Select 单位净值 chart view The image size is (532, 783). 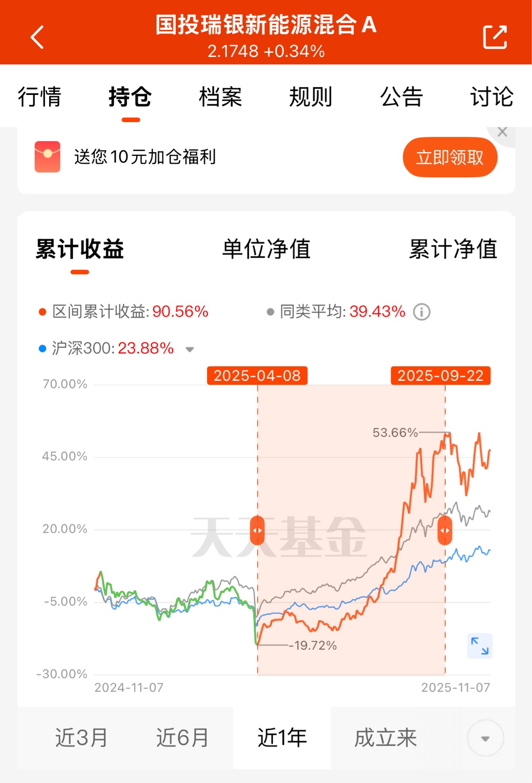coord(266,249)
